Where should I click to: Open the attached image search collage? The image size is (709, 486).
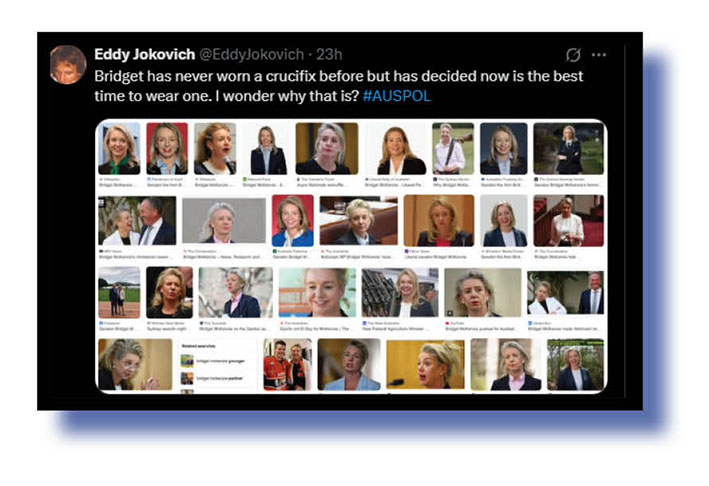pos(351,256)
